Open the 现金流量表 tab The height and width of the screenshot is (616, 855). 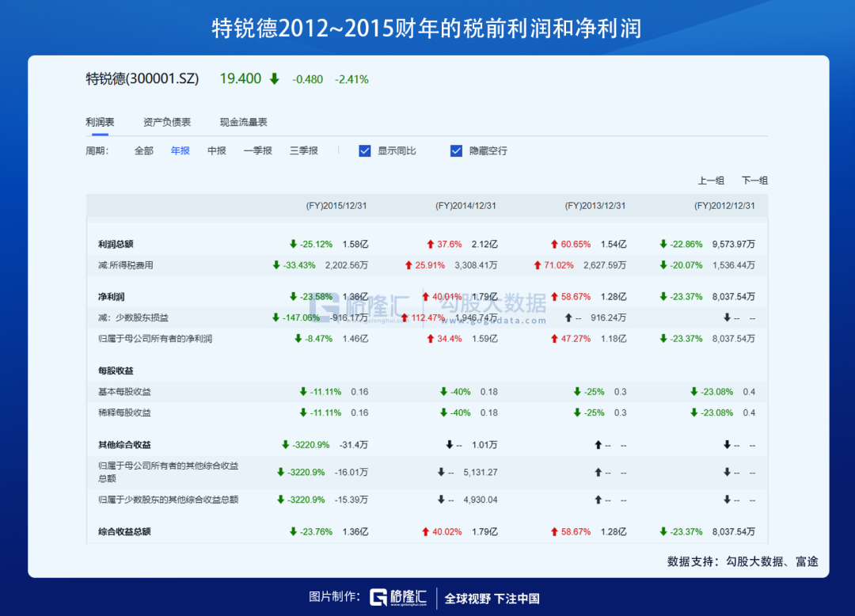click(243, 122)
